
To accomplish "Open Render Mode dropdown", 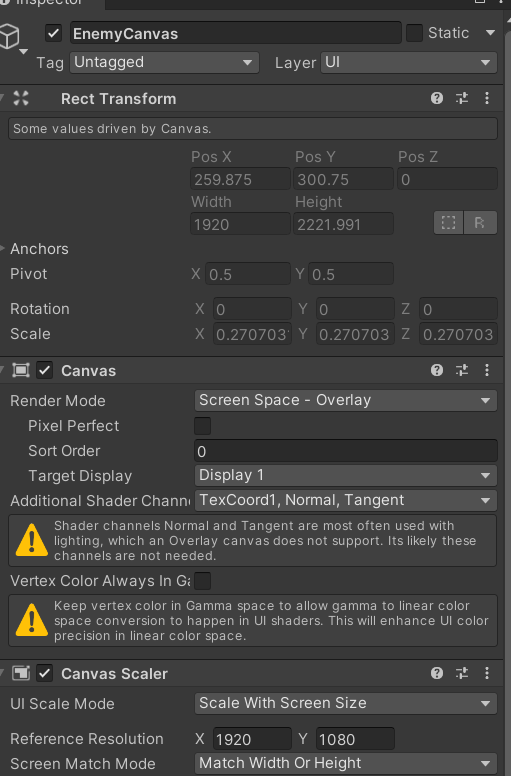I will [346, 400].
